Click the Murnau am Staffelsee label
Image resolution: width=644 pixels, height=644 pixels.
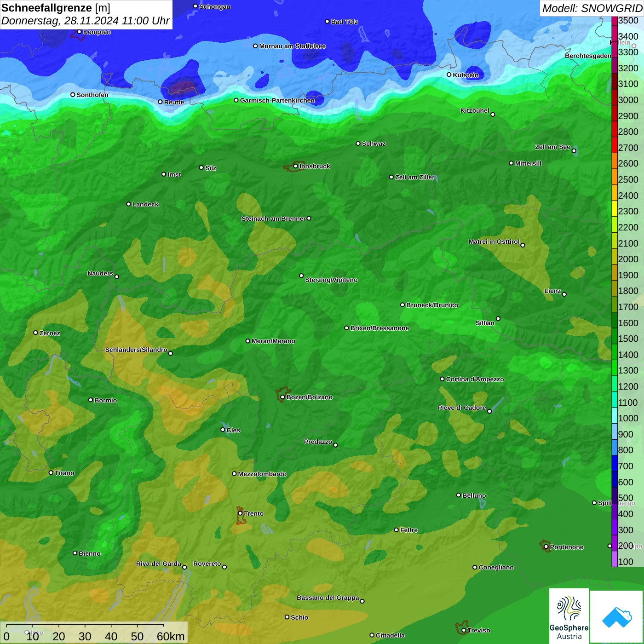click(x=292, y=46)
